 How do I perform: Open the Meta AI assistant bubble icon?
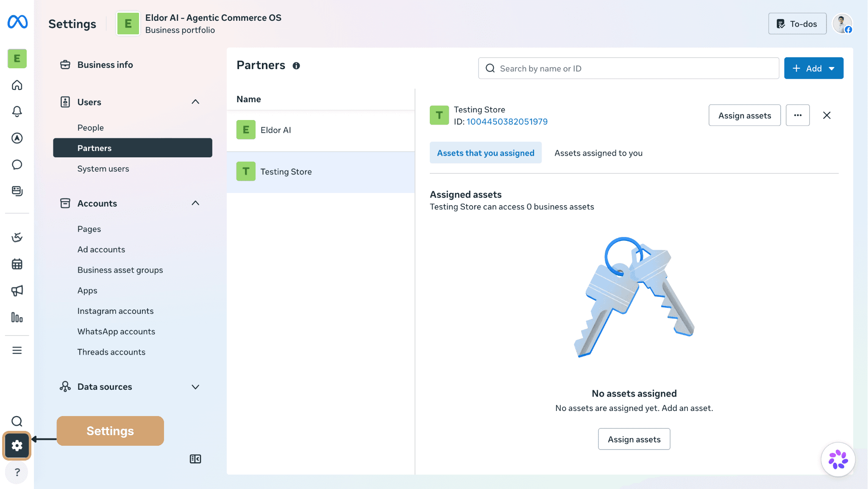[x=838, y=459]
